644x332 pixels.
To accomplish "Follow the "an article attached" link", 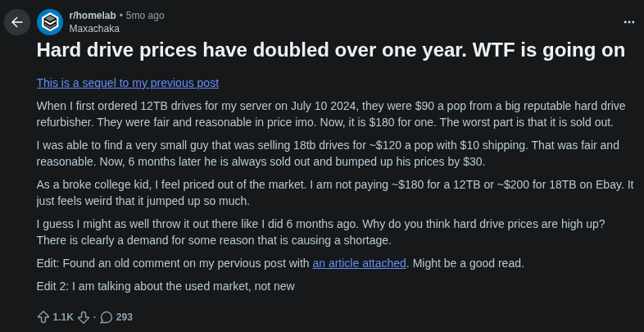I will click(359, 263).
